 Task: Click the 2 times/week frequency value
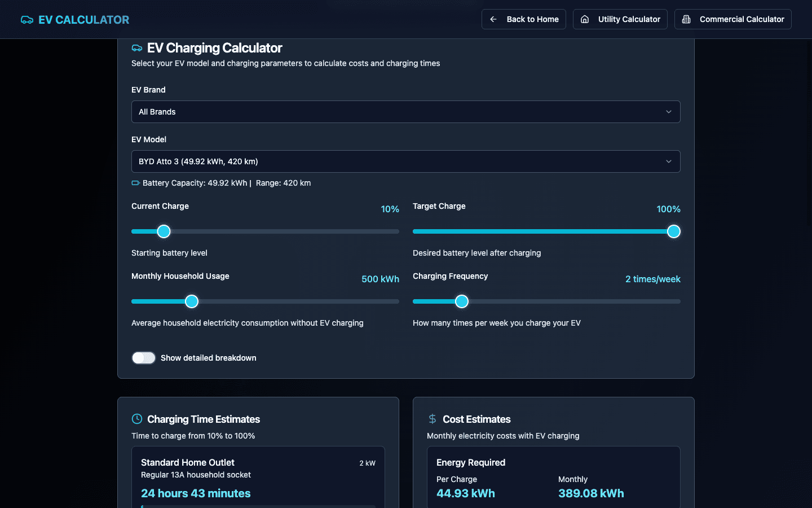tap(653, 279)
